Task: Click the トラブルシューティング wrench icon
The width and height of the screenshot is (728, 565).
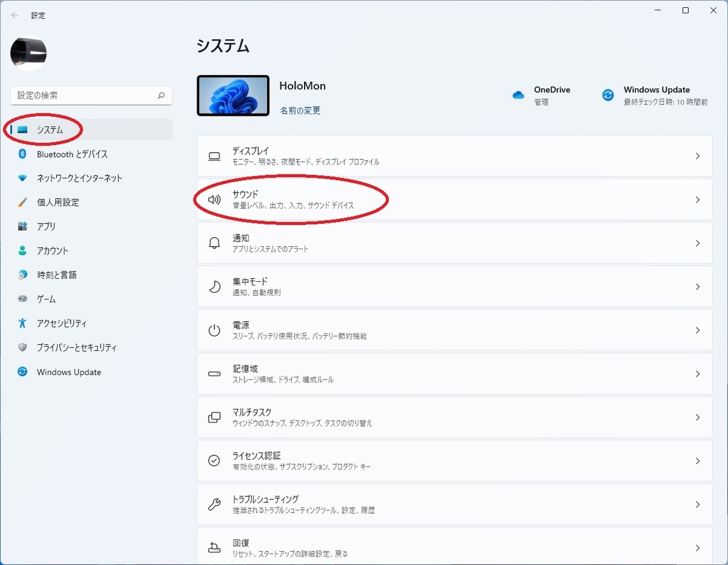Action: click(214, 504)
